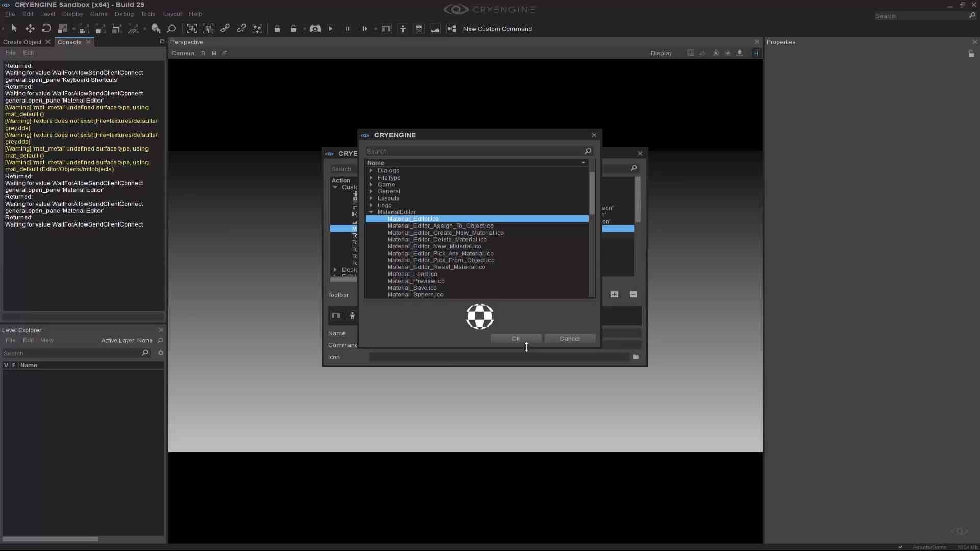The height and width of the screenshot is (551, 980).
Task: Click the search magnifier in the Level Explorer
Action: 145,353
